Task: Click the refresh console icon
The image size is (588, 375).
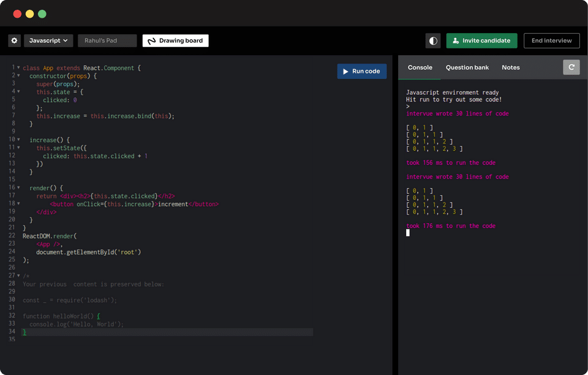Action: 571,67
